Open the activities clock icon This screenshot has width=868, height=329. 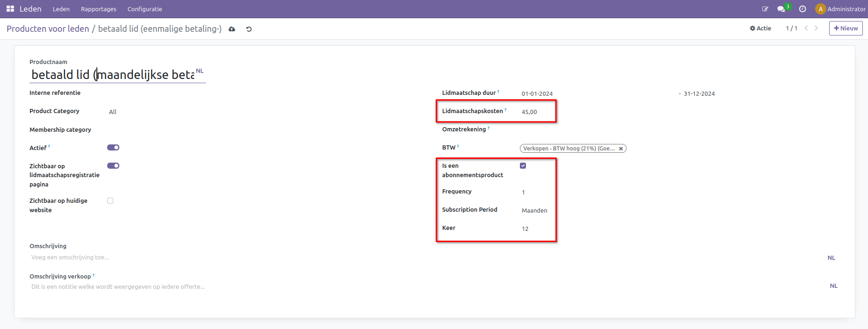click(x=802, y=9)
